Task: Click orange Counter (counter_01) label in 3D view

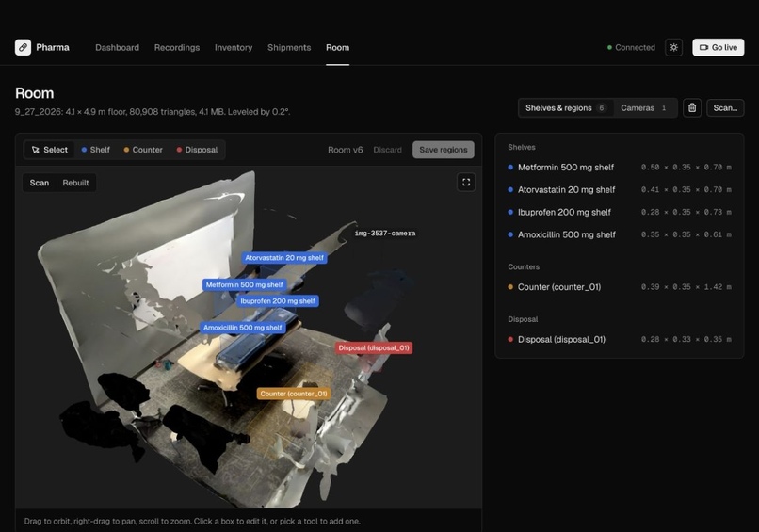Action: point(294,394)
